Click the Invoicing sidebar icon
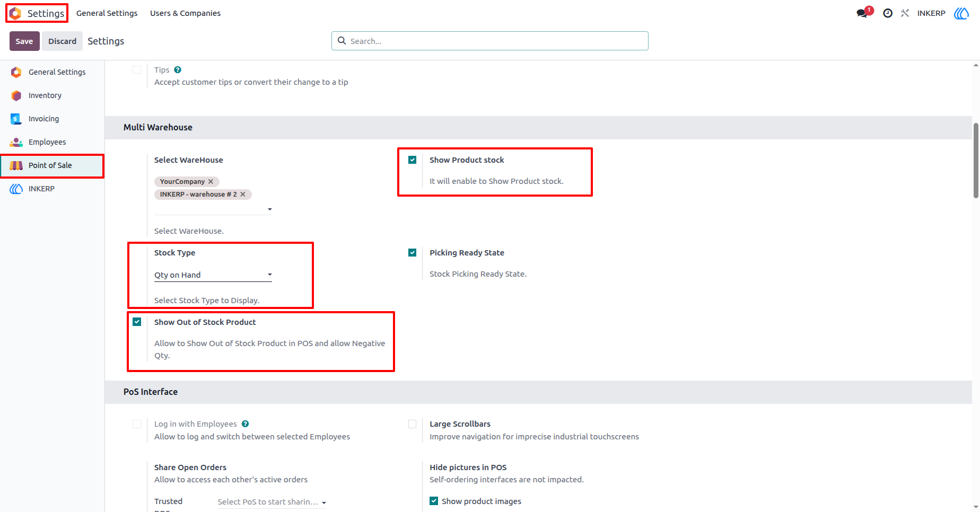This screenshot has width=980, height=512. [x=16, y=119]
